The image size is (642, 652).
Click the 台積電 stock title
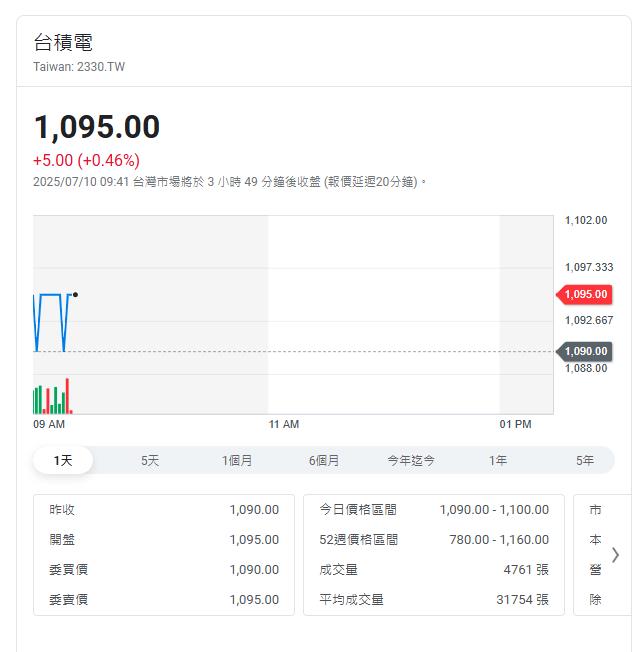click(x=63, y=42)
